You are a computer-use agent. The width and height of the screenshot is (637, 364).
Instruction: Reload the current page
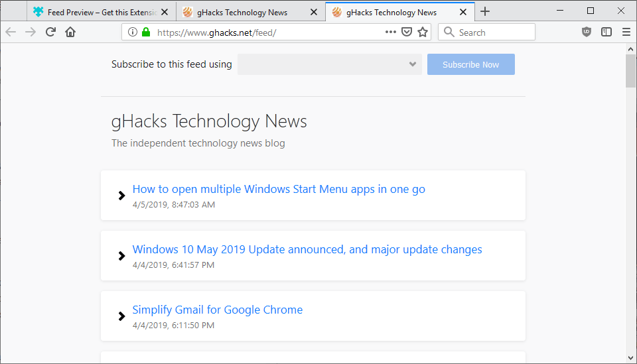coord(50,32)
